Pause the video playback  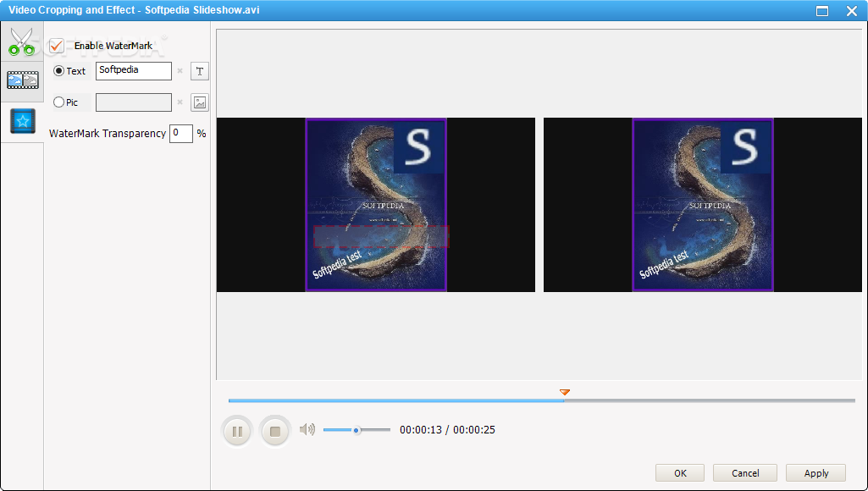237,431
